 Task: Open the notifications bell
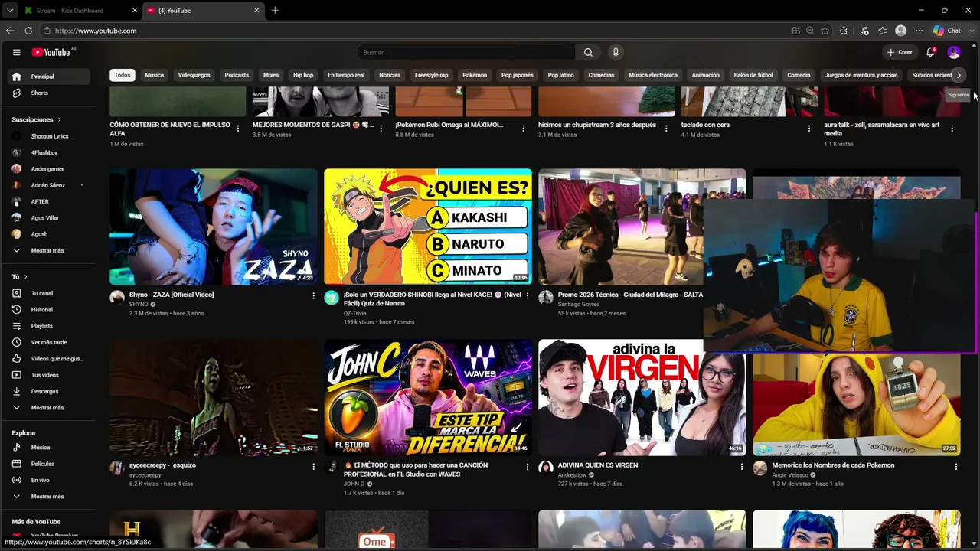click(930, 52)
